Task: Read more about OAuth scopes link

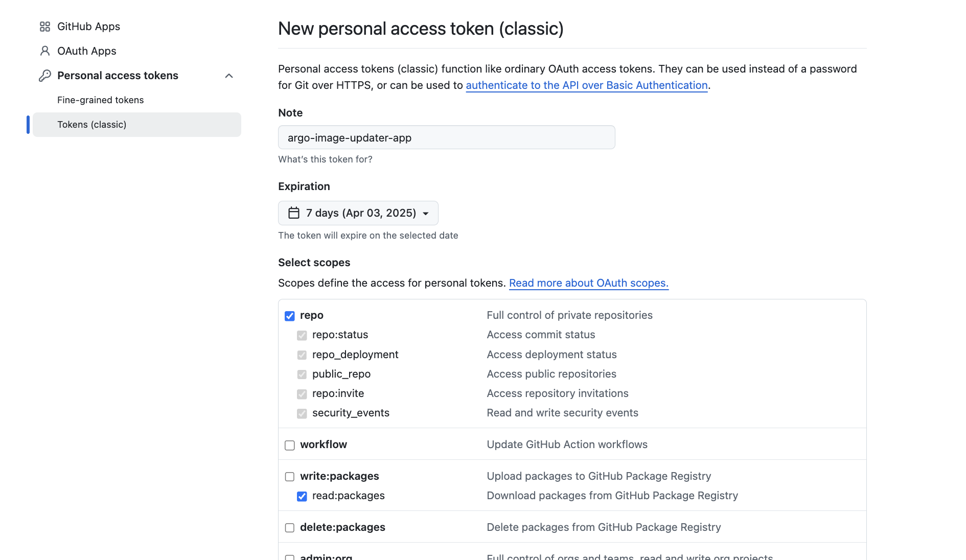Action: tap(588, 283)
